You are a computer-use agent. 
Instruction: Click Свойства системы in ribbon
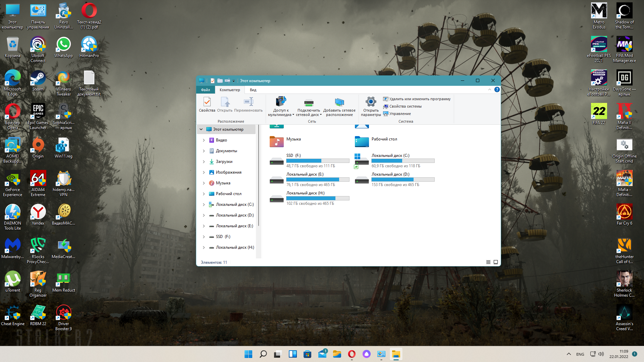[405, 106]
